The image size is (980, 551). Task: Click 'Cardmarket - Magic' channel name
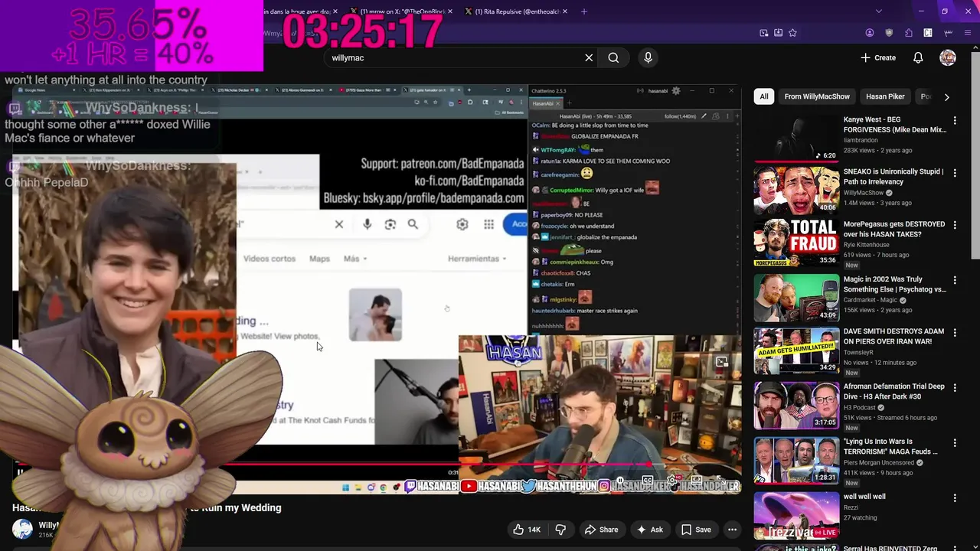871,300
